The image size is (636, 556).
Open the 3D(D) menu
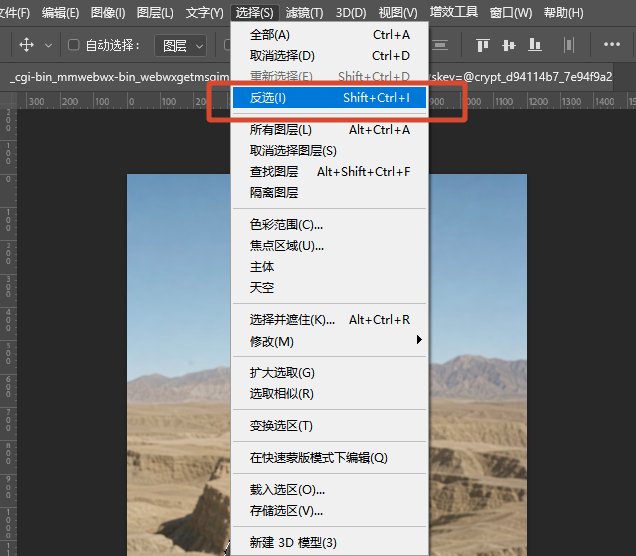click(x=351, y=13)
